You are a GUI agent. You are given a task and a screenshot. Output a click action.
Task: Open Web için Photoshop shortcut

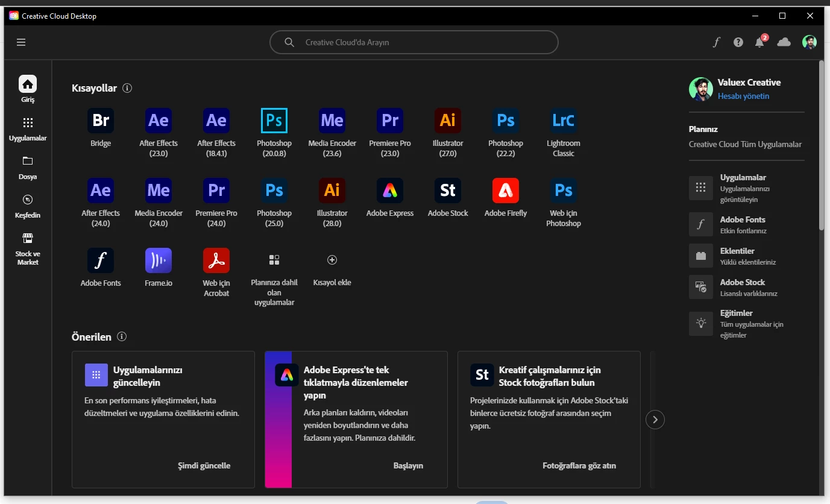pos(564,191)
